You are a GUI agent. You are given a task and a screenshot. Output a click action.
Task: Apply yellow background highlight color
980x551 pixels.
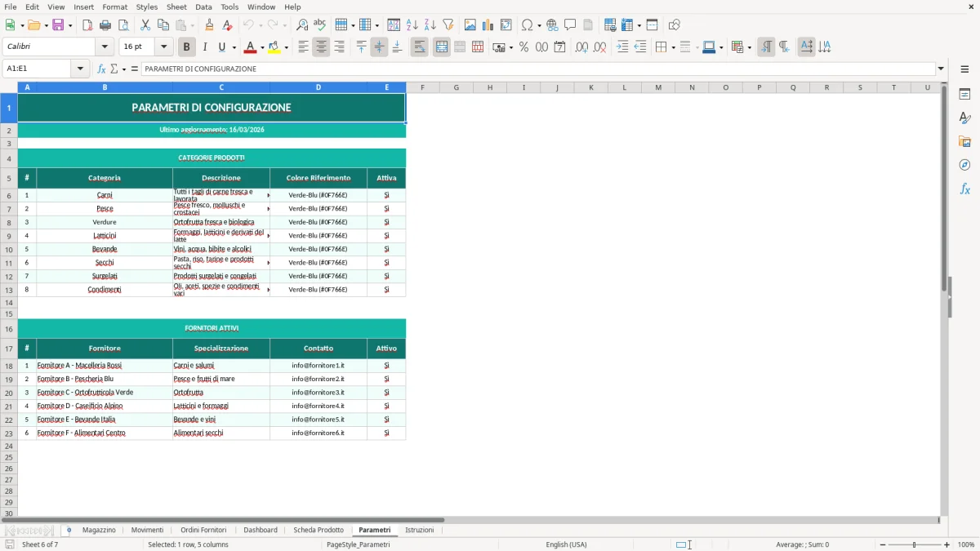coord(274,47)
